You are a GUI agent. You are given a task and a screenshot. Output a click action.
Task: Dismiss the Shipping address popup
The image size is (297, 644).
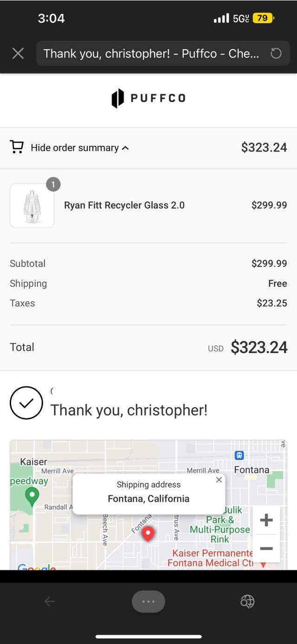coord(219,480)
